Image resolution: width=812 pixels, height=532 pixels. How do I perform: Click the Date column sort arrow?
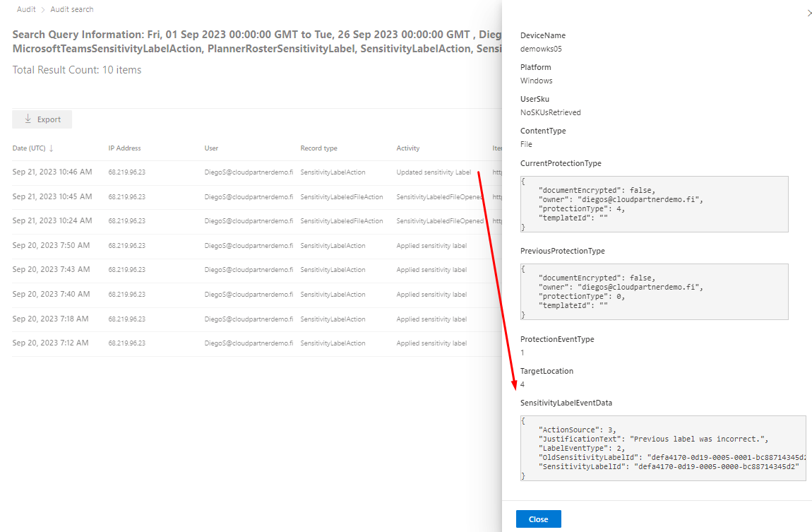[x=52, y=148]
